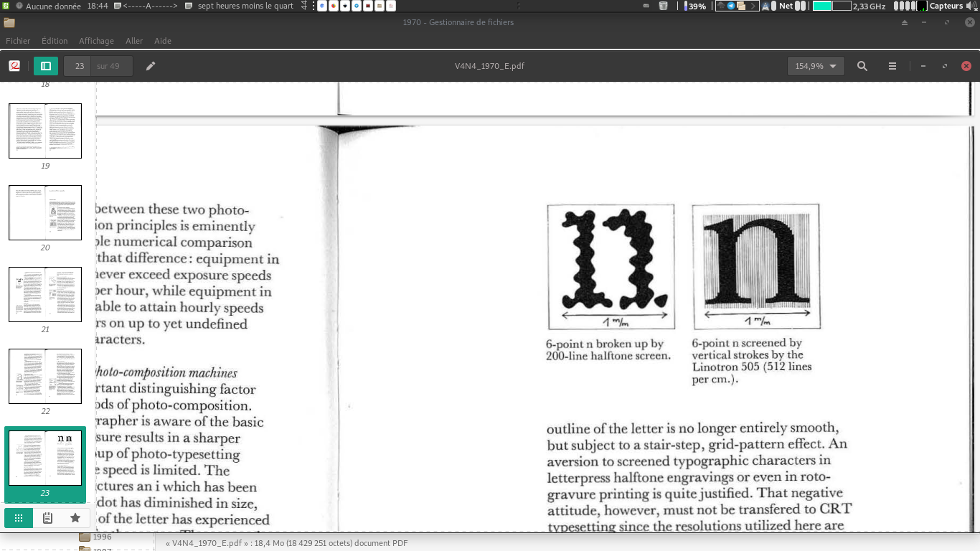Show bookmarks with the star icon
980x551 pixels.
coord(75,518)
